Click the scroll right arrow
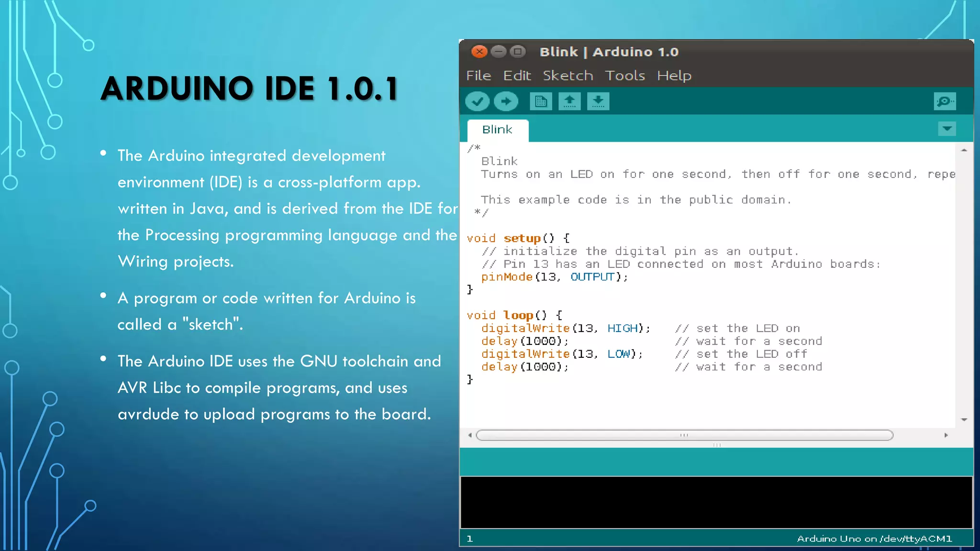Viewport: 980px width, 551px height. (x=946, y=435)
